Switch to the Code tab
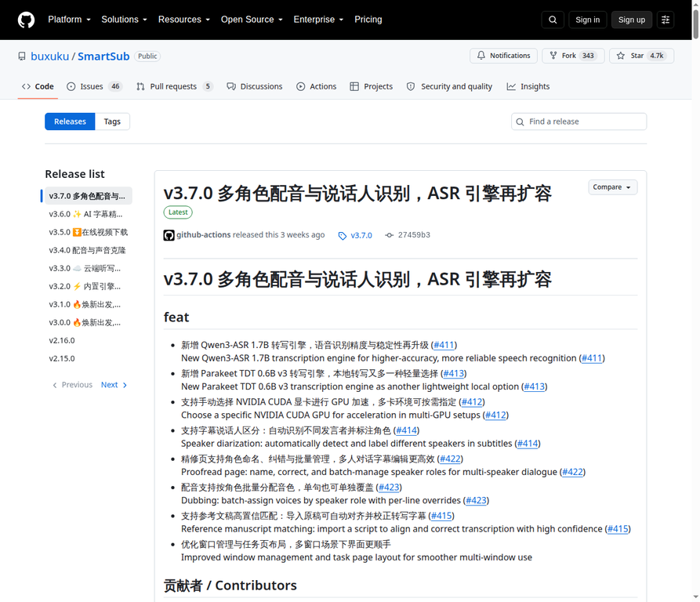 (x=38, y=86)
